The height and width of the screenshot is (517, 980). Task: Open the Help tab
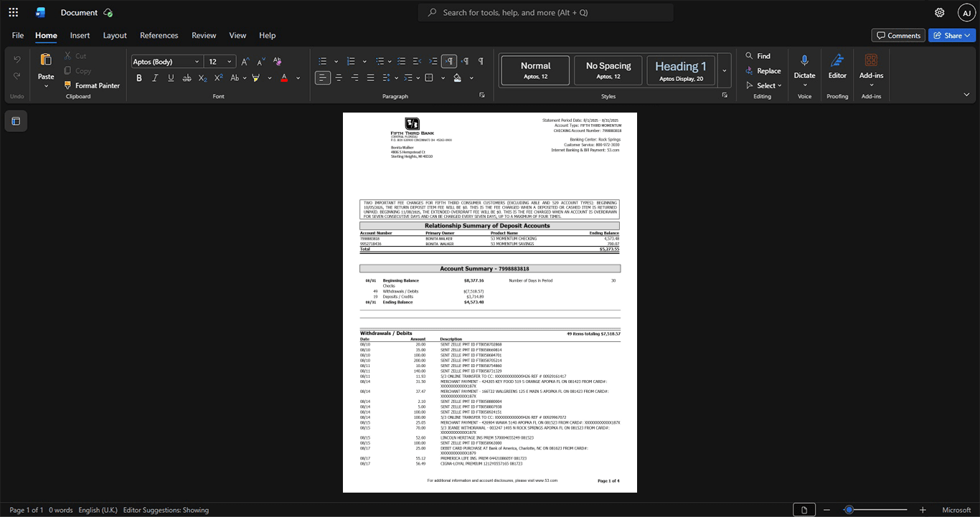coord(268,35)
